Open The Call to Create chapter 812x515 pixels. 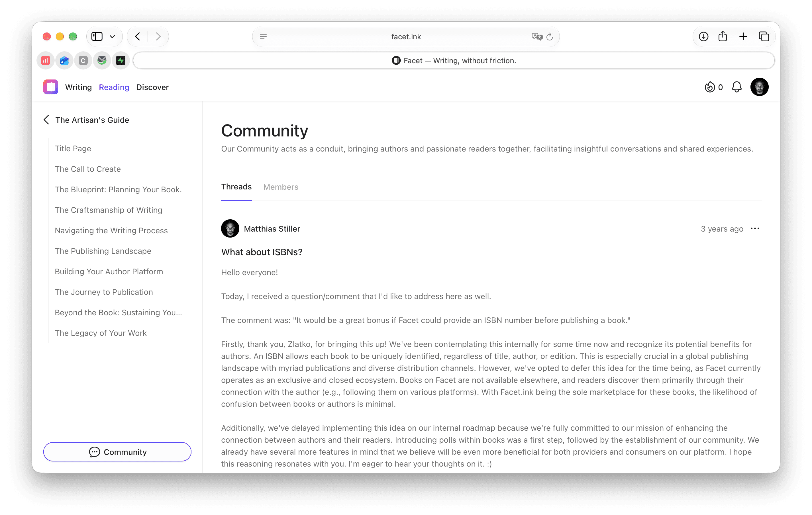tap(88, 169)
